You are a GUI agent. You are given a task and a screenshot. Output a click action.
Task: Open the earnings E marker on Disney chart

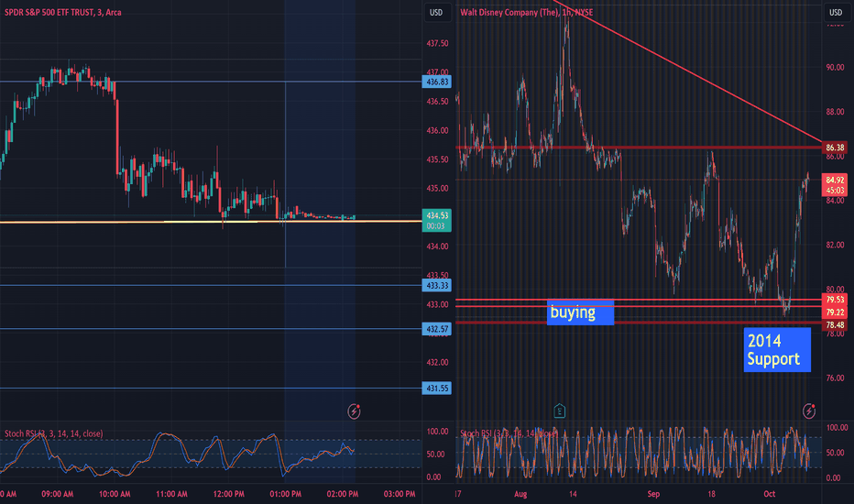click(559, 411)
